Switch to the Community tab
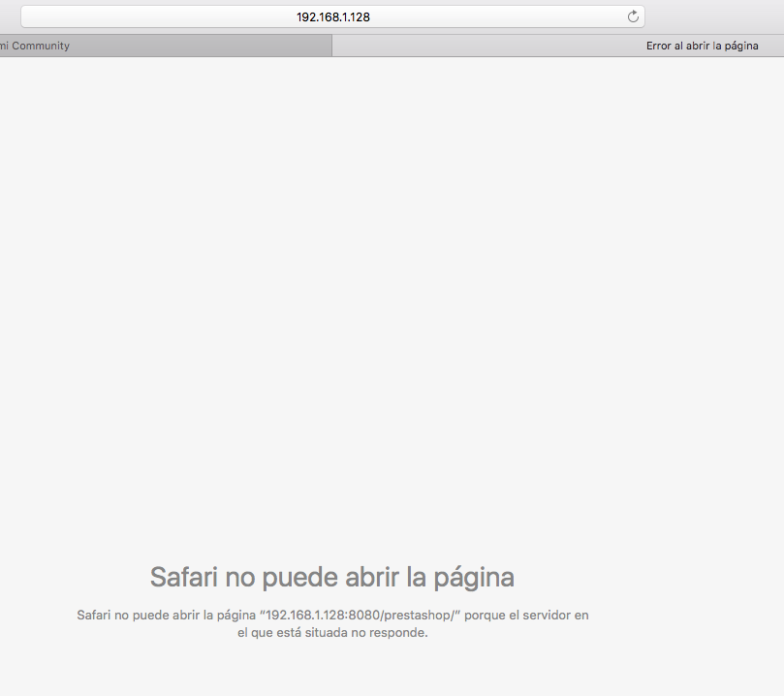 [166, 46]
